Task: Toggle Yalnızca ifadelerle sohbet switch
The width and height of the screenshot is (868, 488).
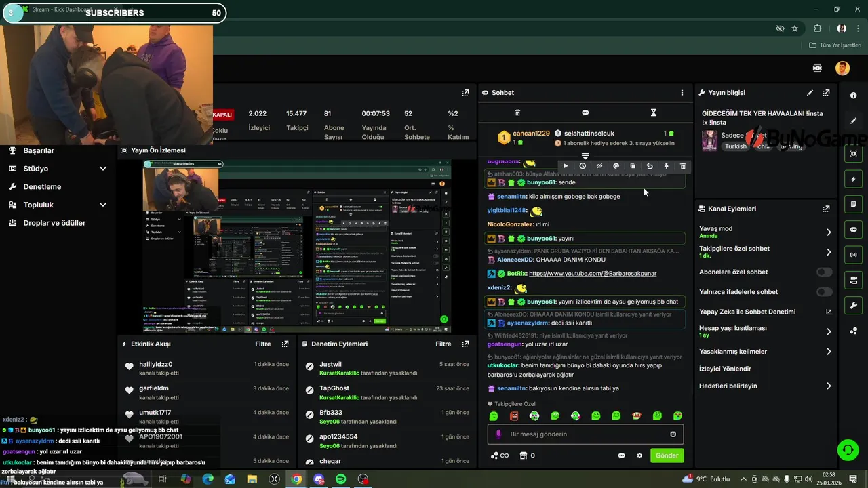Action: (824, 291)
